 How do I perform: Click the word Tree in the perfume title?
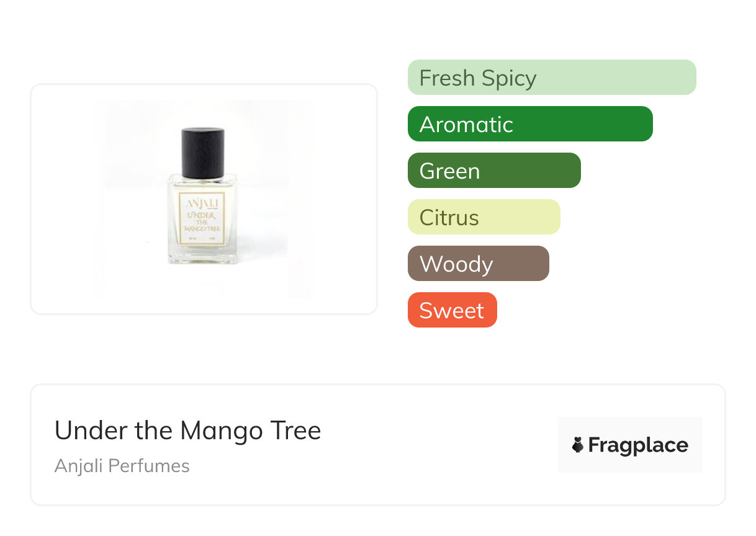(x=298, y=431)
